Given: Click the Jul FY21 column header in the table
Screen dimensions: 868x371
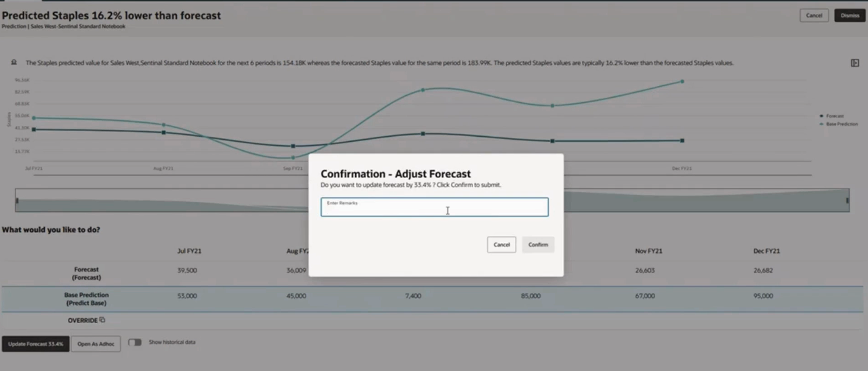Looking at the screenshot, I should 189,251.
